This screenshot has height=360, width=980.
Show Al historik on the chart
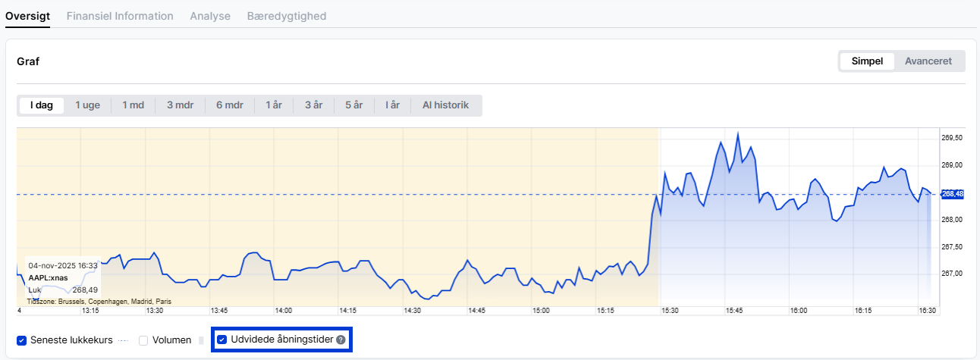click(x=445, y=105)
